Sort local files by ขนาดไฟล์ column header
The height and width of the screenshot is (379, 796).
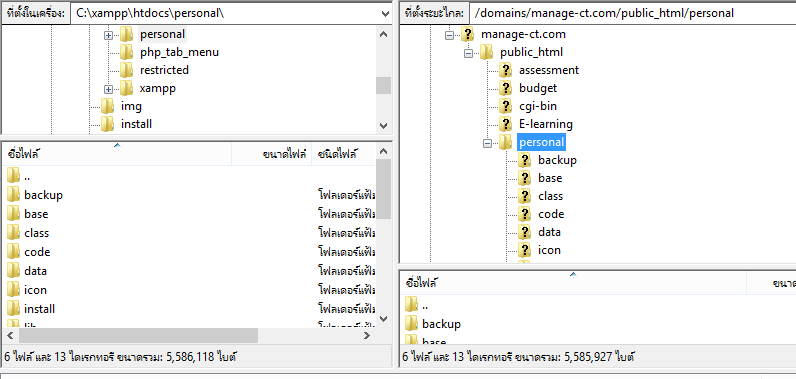point(272,154)
